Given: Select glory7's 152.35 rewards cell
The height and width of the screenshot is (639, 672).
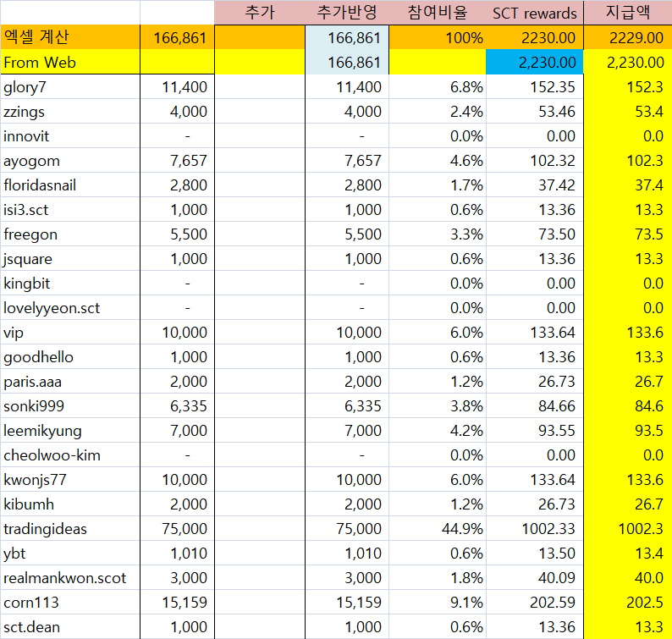Looking at the screenshot, I should click(534, 87).
